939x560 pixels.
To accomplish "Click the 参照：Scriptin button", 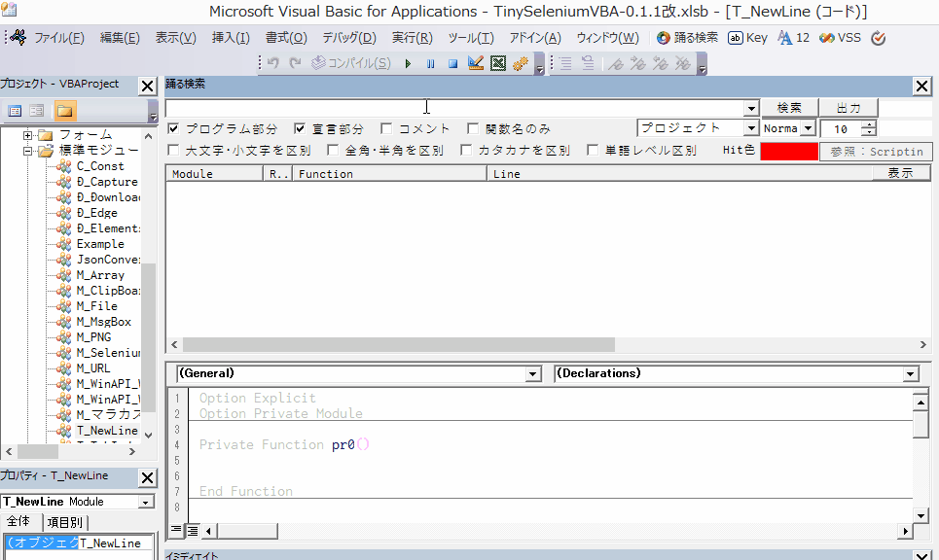I will [x=876, y=152].
